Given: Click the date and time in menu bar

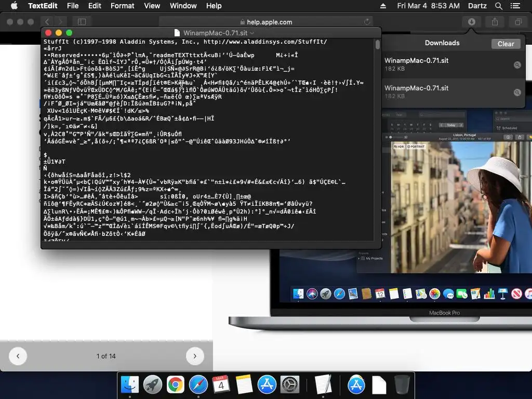Looking at the screenshot, I should point(429,6).
